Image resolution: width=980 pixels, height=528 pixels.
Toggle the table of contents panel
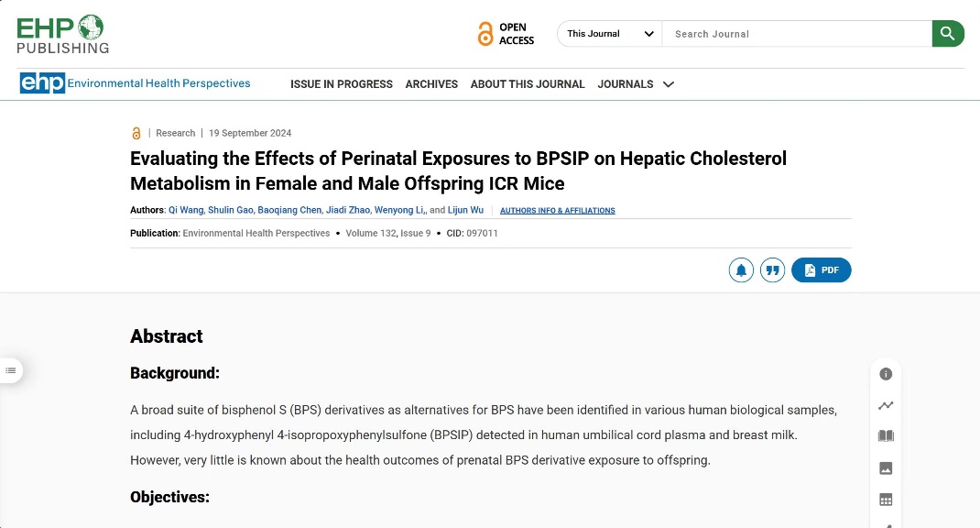pos(11,370)
